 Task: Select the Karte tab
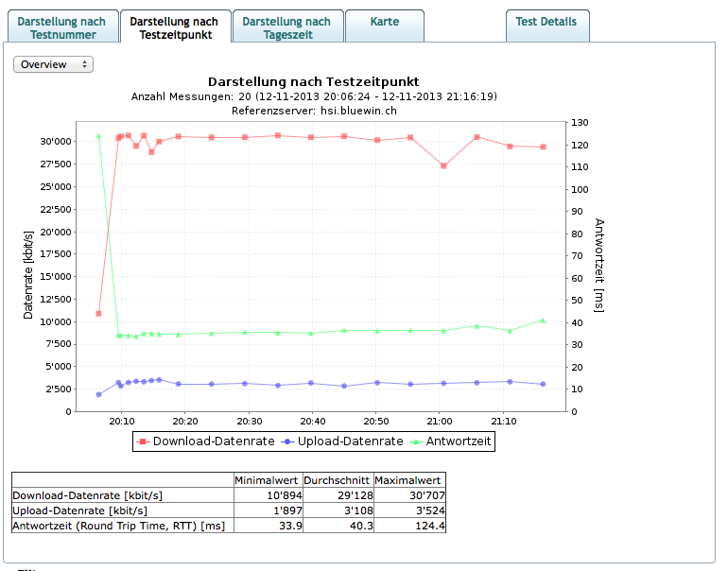tap(385, 22)
